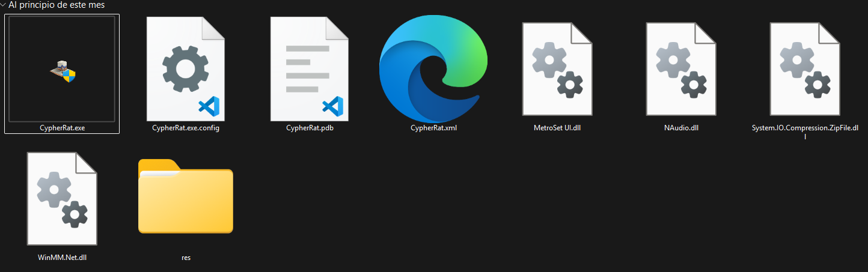
Task: Click the CypherRat.exe.config filename text
Action: point(186,128)
